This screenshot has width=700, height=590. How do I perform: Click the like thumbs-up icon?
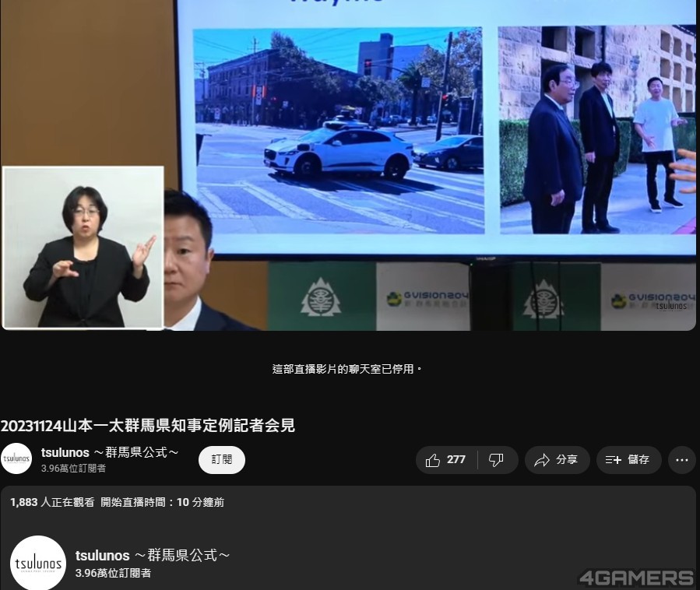click(x=433, y=460)
